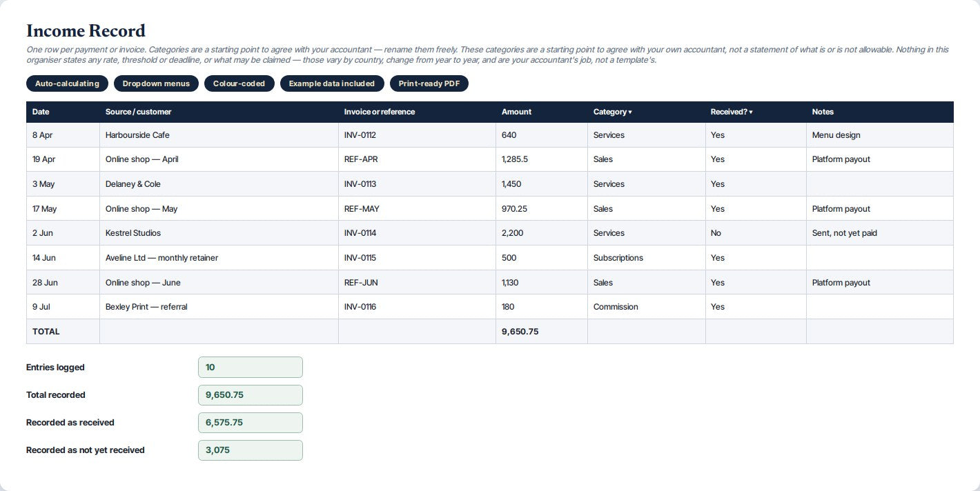Select the Total recorded value field
980x491 pixels.
(x=251, y=395)
